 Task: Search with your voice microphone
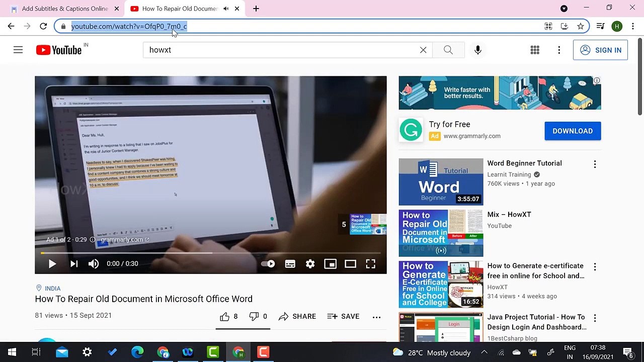478,50
